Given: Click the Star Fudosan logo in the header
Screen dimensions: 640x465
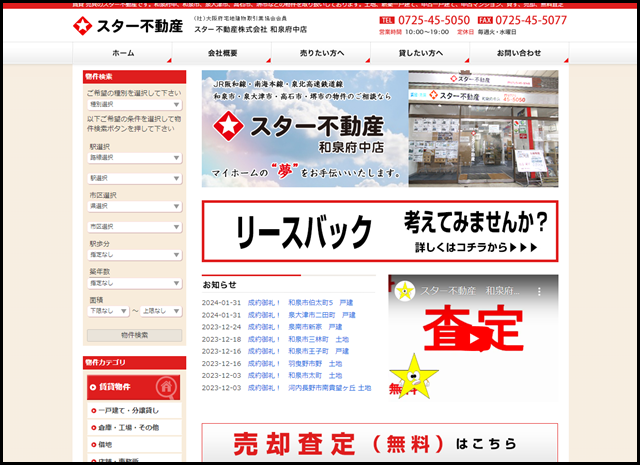Looking at the screenshot, I should pos(128,24).
